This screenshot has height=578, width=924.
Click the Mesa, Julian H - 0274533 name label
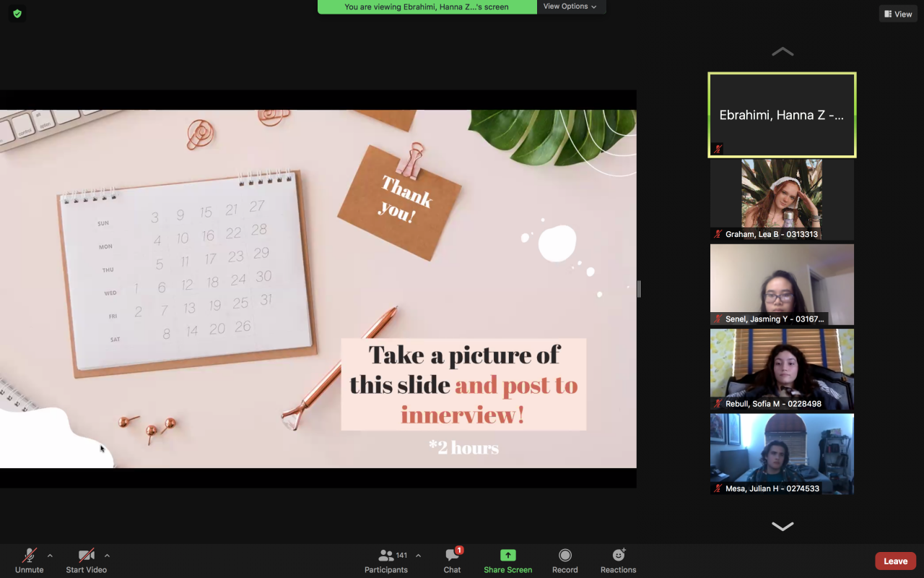772,488
